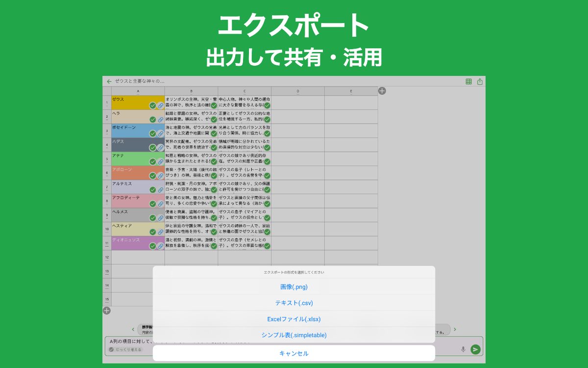Tap the document title ゼウスと主要な神々の…
Viewport: 588px width, 368px height.
[140, 81]
